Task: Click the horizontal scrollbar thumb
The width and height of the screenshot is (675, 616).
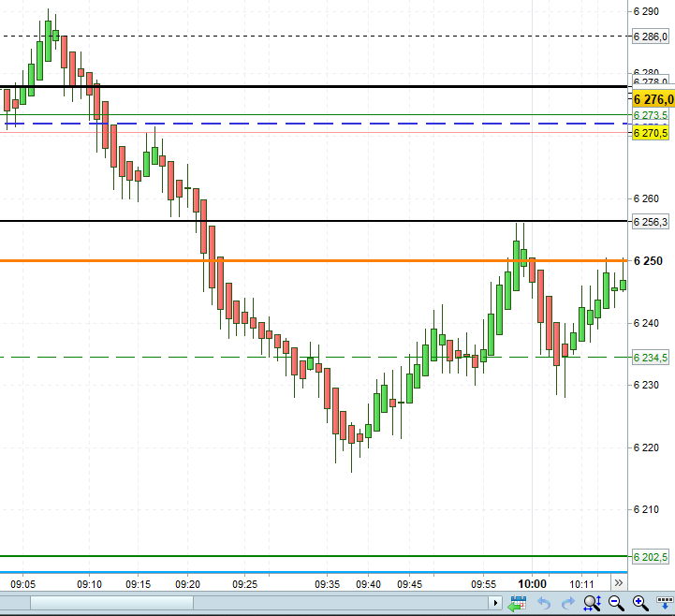Action: pyautogui.click(x=112, y=603)
